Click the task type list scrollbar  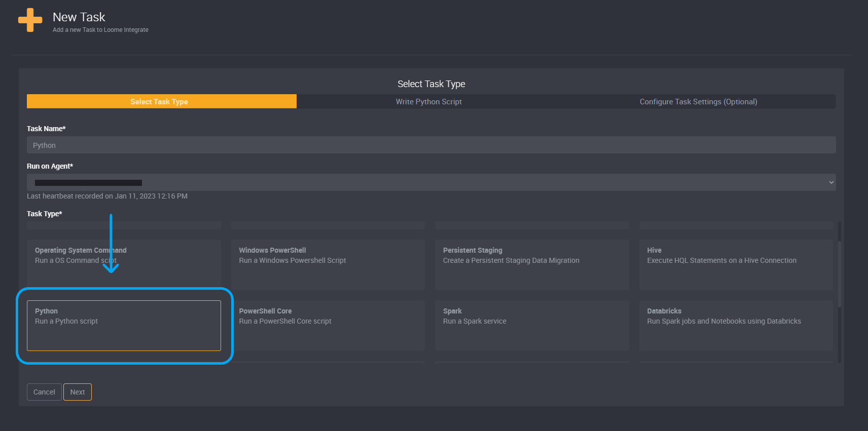[x=840, y=273]
